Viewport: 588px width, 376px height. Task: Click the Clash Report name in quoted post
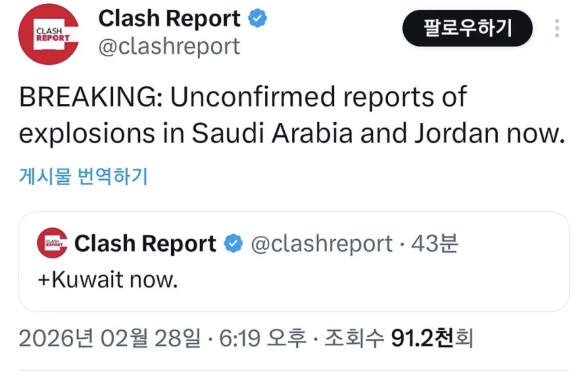point(145,244)
